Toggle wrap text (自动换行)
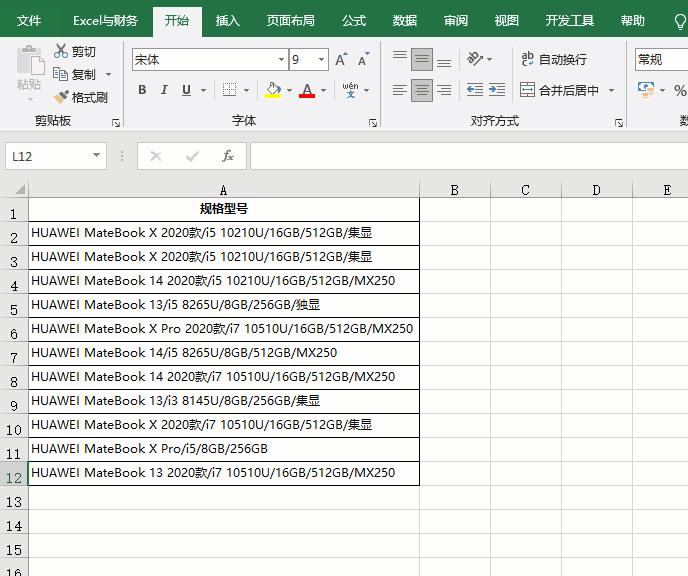This screenshot has height=576, width=688. (x=554, y=59)
